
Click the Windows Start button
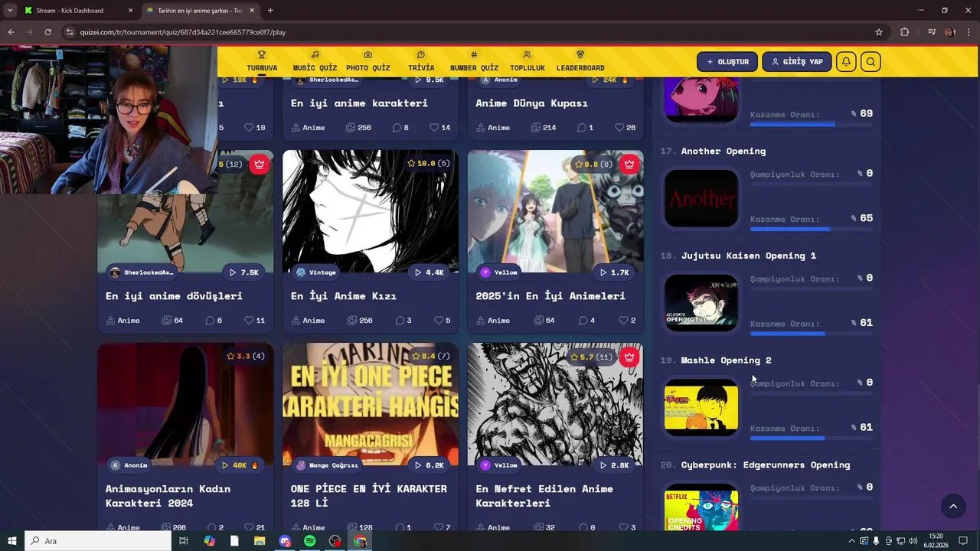(11, 541)
